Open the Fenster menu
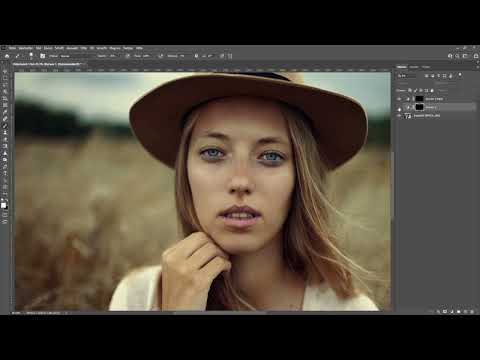Viewport: 480px width, 360px height. (128, 48)
